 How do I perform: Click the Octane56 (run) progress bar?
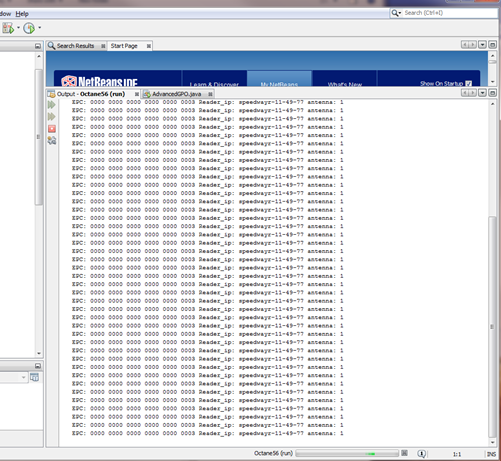point(347,453)
